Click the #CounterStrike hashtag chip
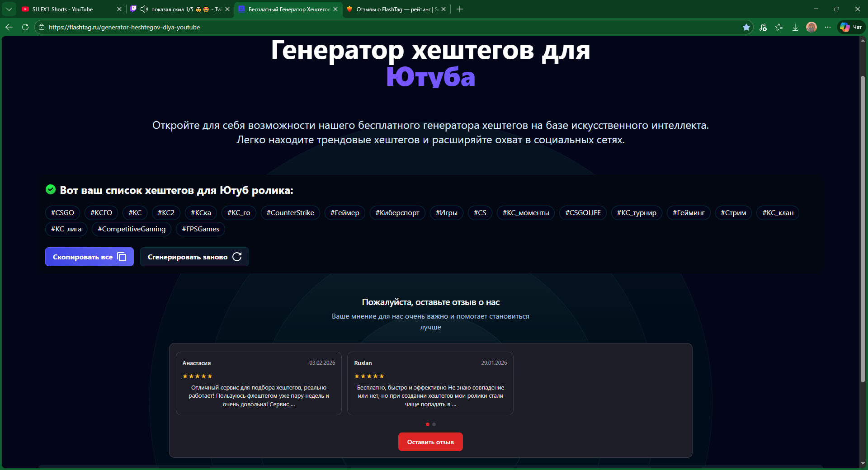The width and height of the screenshot is (868, 470). tap(290, 213)
